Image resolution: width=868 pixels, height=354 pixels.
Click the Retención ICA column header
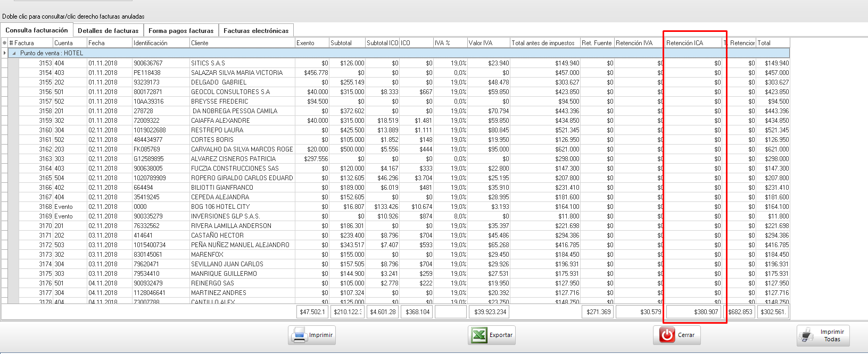click(x=692, y=43)
